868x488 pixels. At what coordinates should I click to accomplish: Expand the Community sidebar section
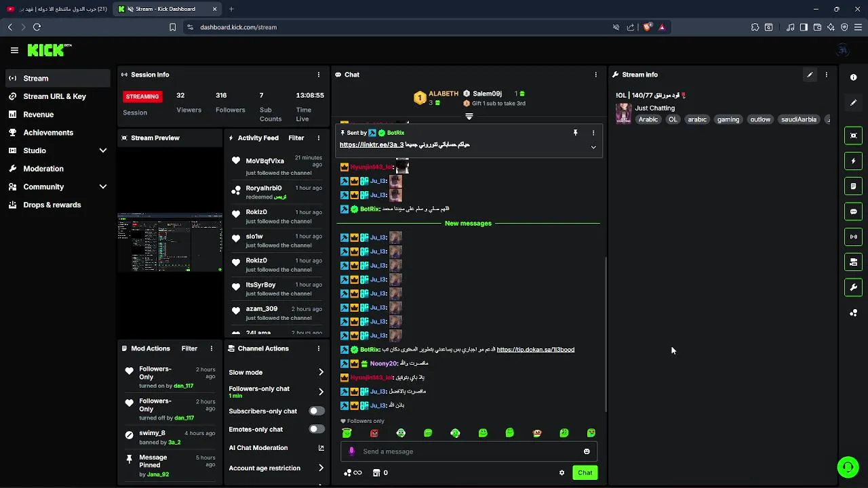[103, 186]
